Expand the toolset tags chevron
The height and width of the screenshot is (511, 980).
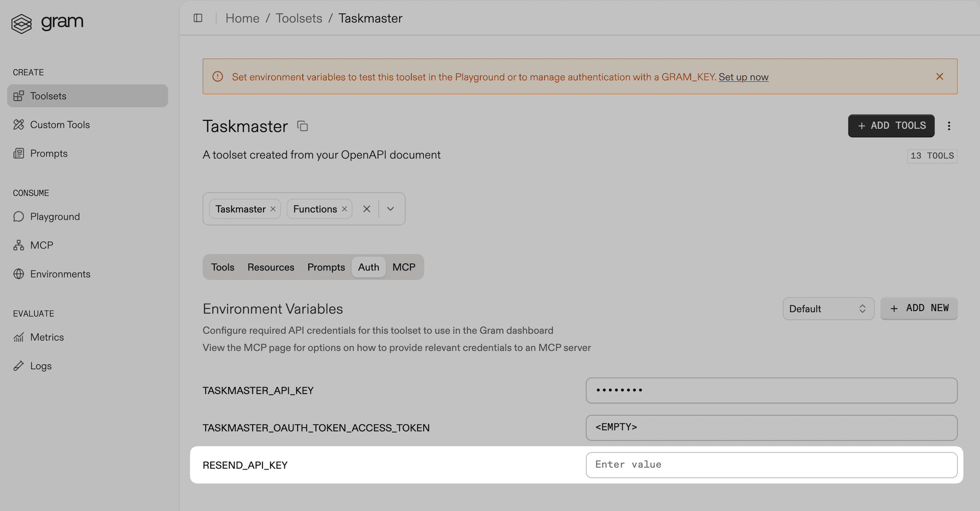[x=390, y=209]
